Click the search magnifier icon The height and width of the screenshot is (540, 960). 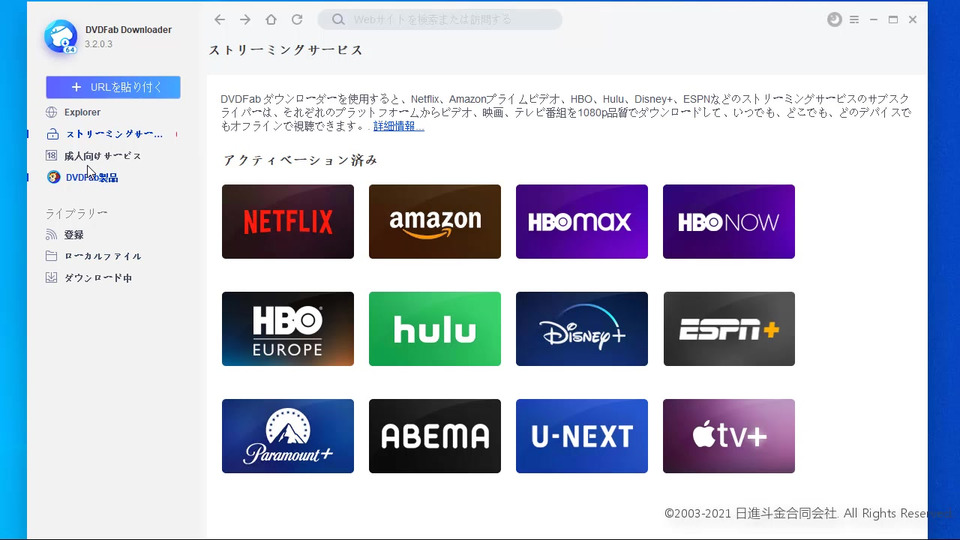coord(338,20)
